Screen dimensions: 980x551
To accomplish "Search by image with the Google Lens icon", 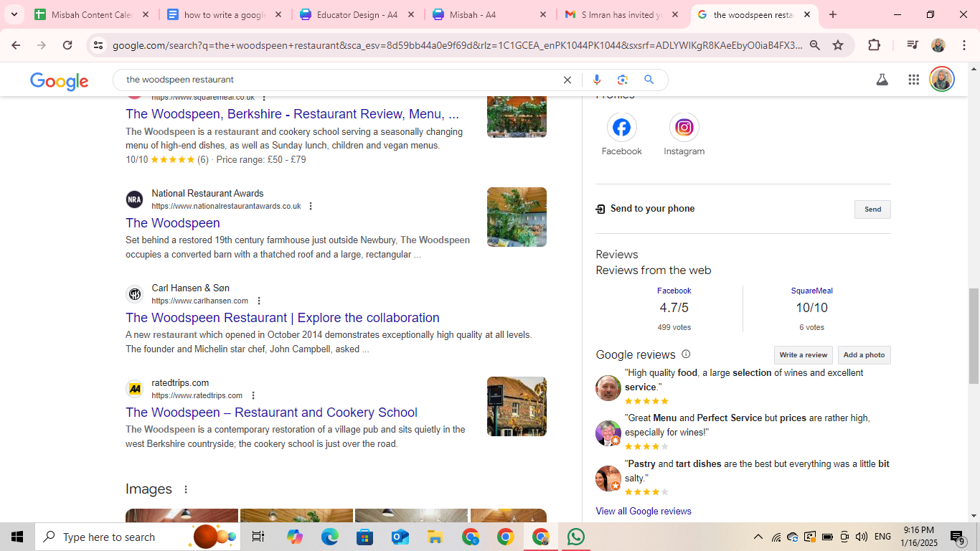I will pos(623,80).
